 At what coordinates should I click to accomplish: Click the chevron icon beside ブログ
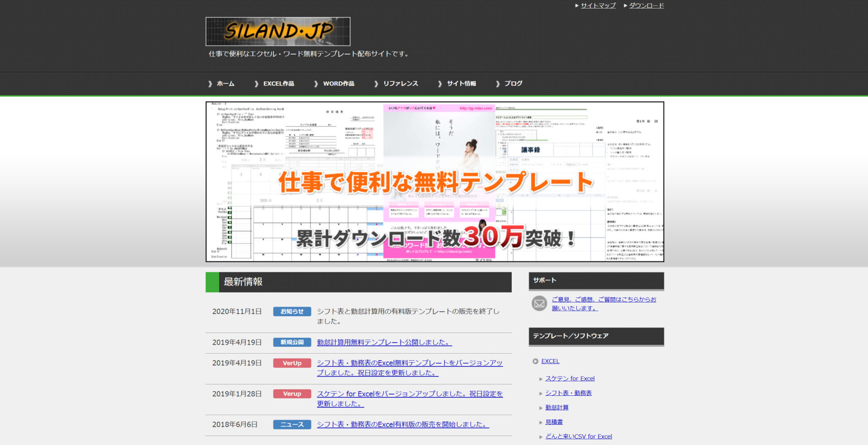498,84
